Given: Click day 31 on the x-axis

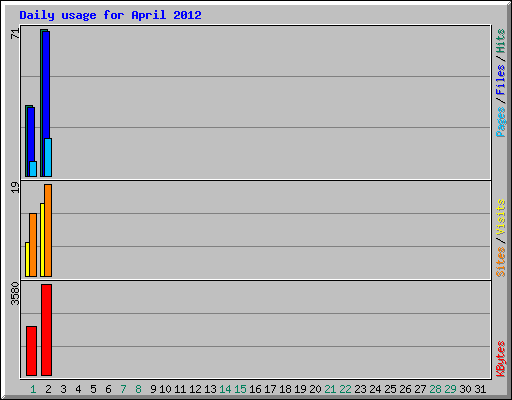Looking at the screenshot, I should pyautogui.click(x=480, y=389).
